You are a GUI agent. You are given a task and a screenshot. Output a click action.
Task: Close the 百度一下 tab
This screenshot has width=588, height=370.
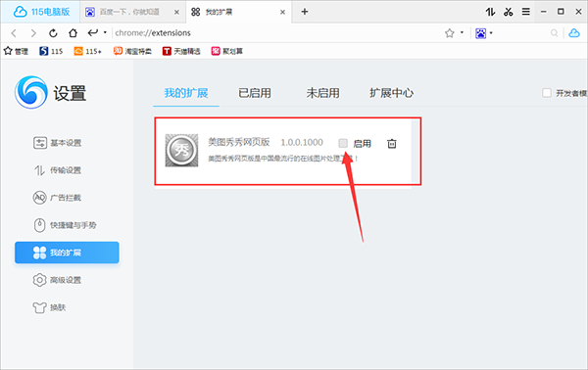[x=176, y=13]
